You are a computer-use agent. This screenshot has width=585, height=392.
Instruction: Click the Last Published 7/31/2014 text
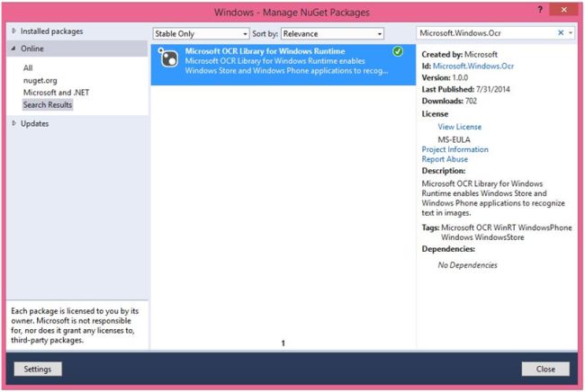coord(465,89)
